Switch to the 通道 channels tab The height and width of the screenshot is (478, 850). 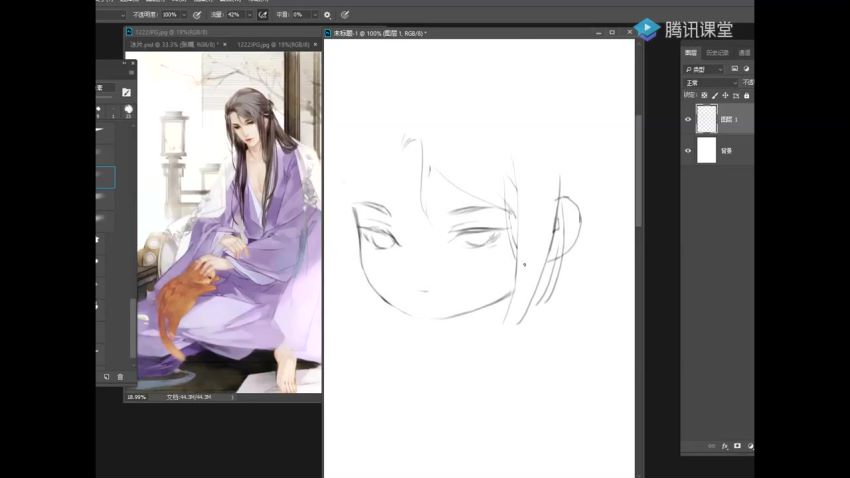pyautogui.click(x=745, y=53)
